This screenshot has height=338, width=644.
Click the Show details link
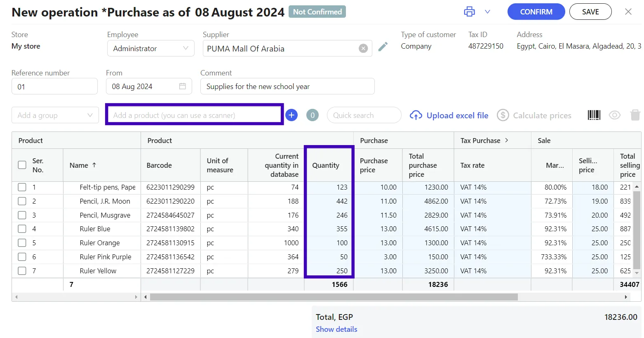(336, 329)
